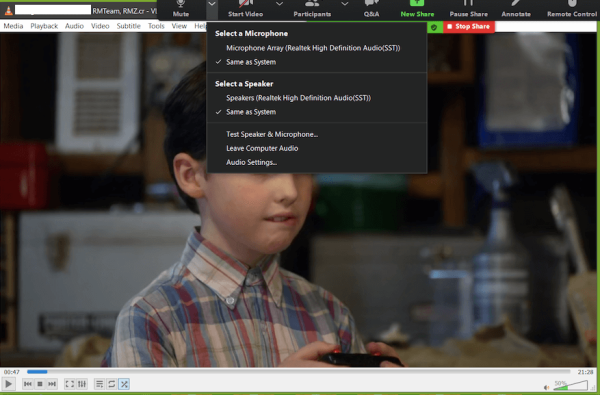Click the stop playback button in VLC

(40, 384)
